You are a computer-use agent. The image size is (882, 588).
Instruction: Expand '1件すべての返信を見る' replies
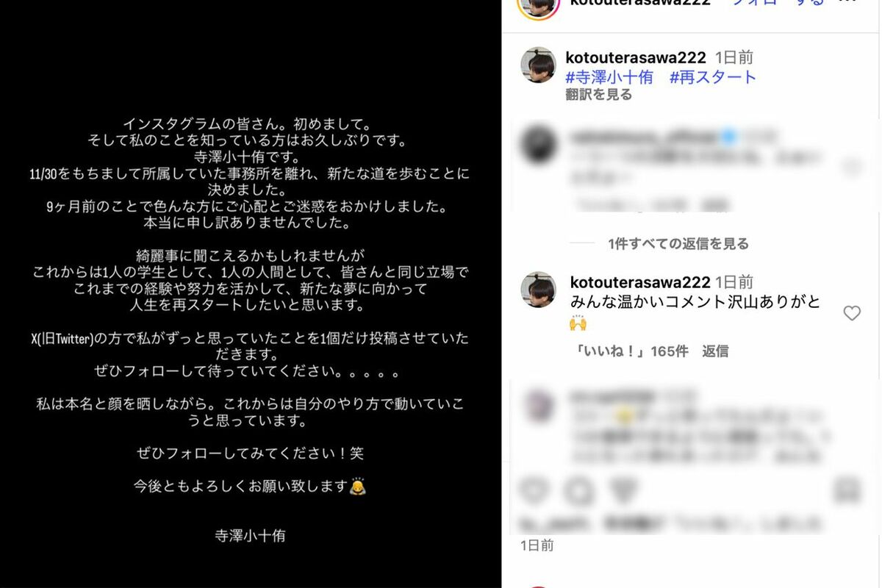678,243
